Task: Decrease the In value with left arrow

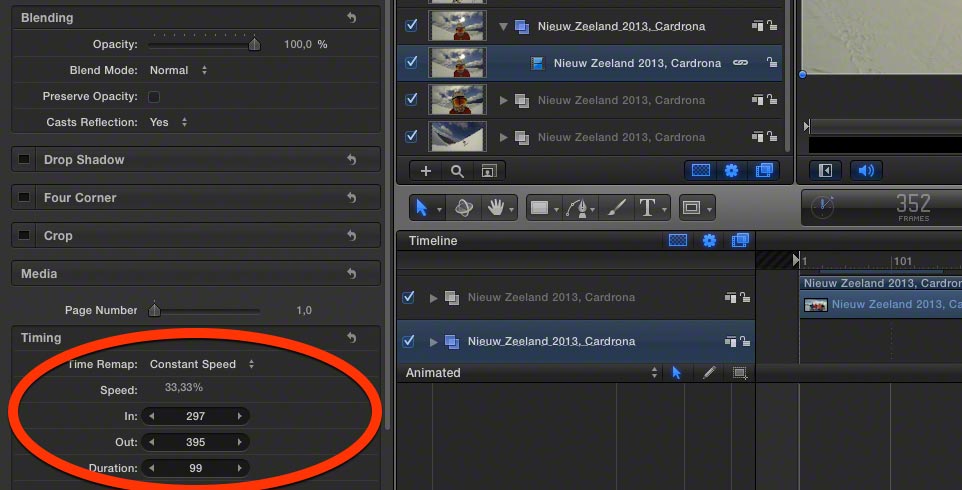Action: click(151, 416)
